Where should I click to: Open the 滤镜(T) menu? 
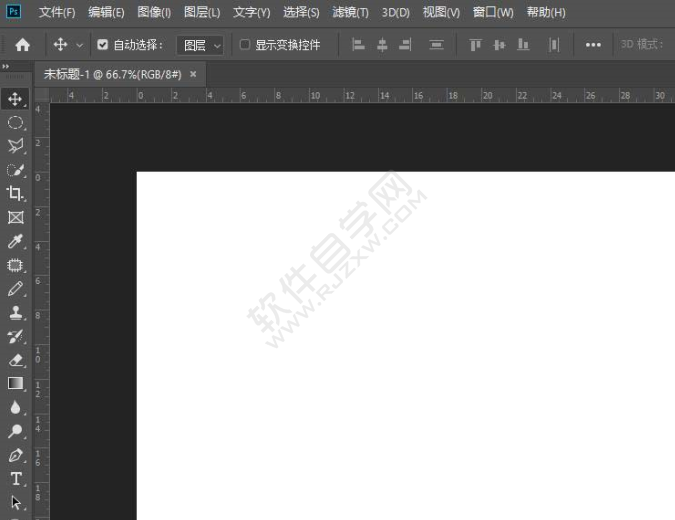point(350,13)
